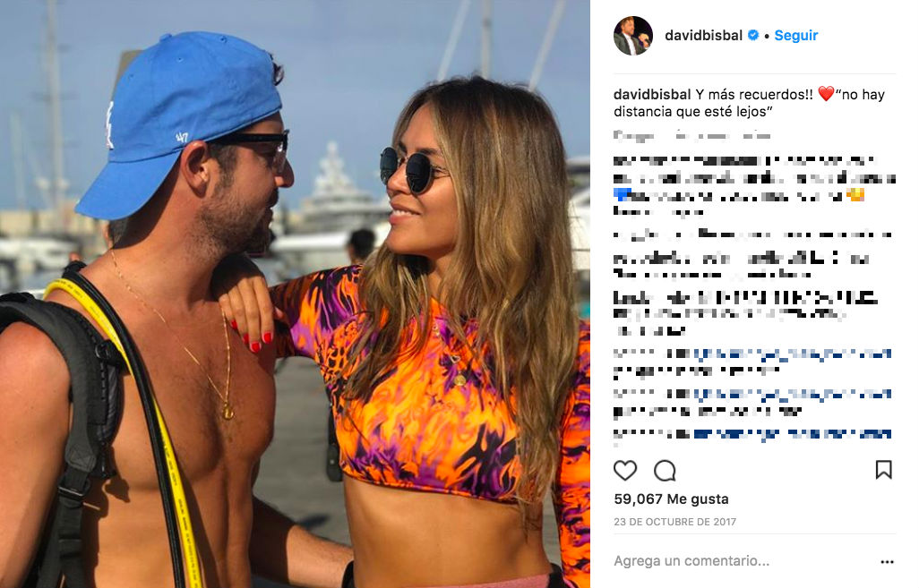The image size is (919, 588).
Task: Open davidbisbal username in the header
Action: click(703, 35)
